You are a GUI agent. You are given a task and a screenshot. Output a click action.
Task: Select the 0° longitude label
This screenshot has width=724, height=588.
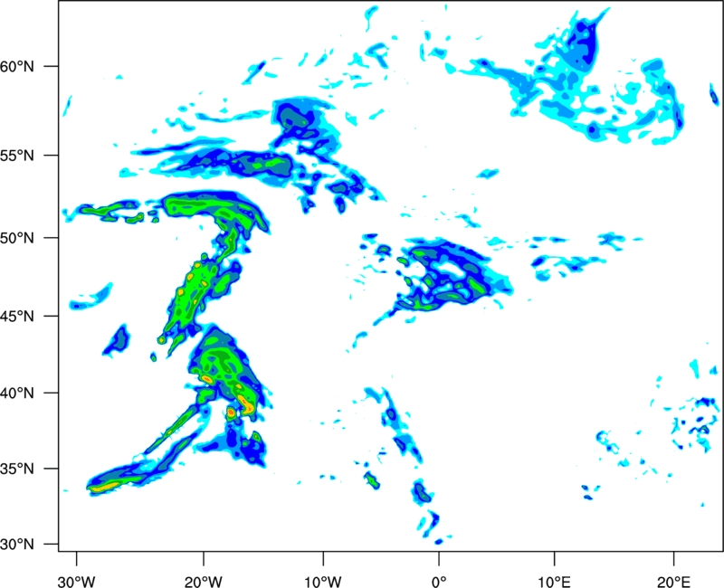[x=439, y=582]
